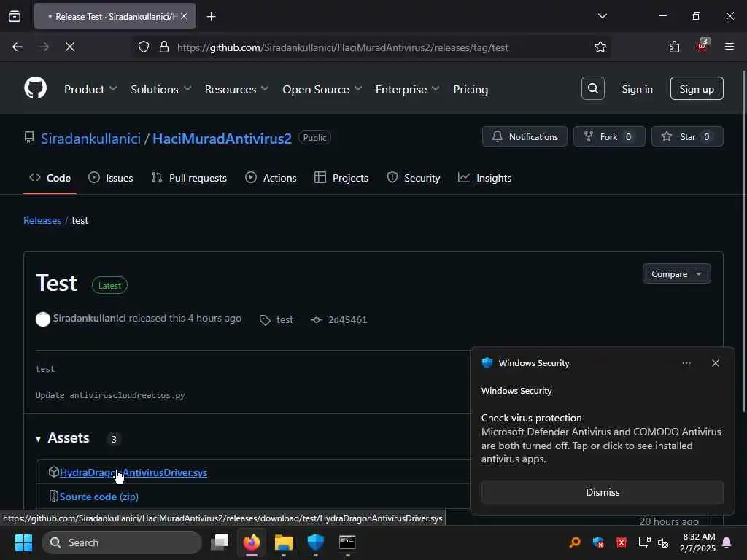This screenshot has width=747, height=560.
Task: Click the Siradankullanici user avatar
Action: click(x=43, y=319)
